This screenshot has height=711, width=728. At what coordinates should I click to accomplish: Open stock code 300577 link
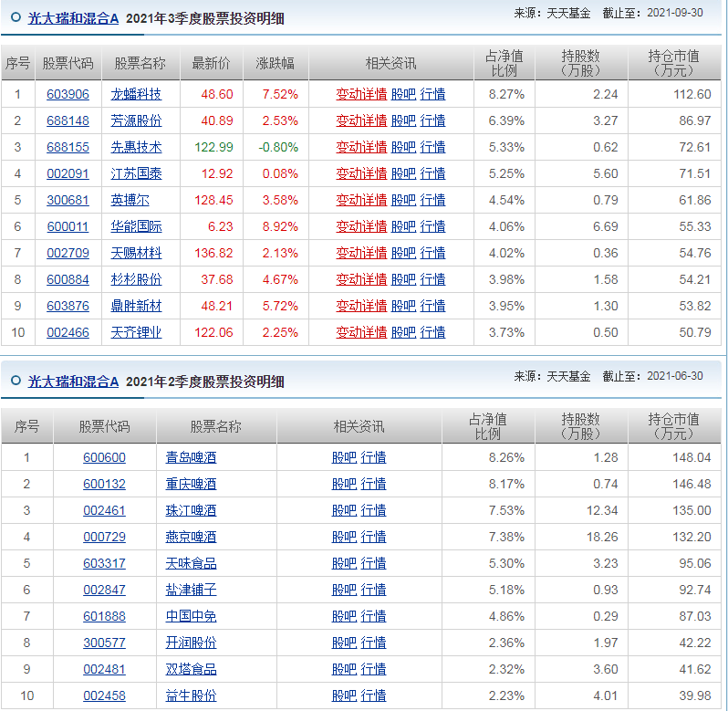point(105,643)
